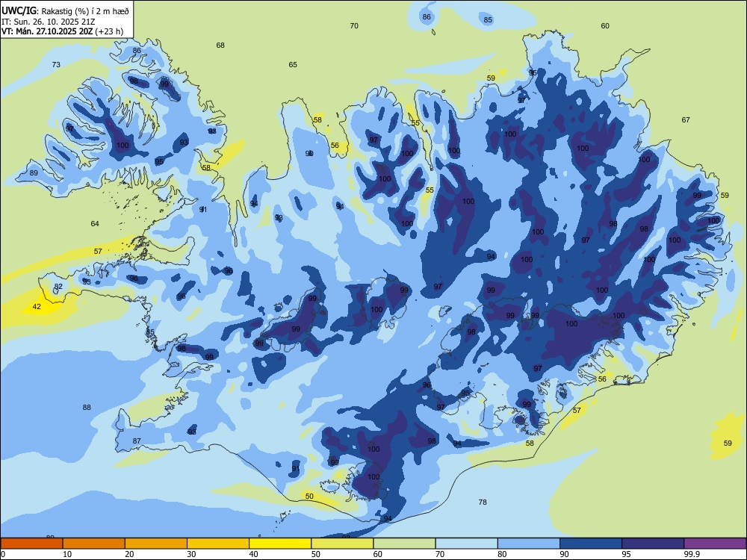Click the dark blue 90–95 legend swatch
Image resolution: width=747 pixels, height=560 pixels.
591,544
